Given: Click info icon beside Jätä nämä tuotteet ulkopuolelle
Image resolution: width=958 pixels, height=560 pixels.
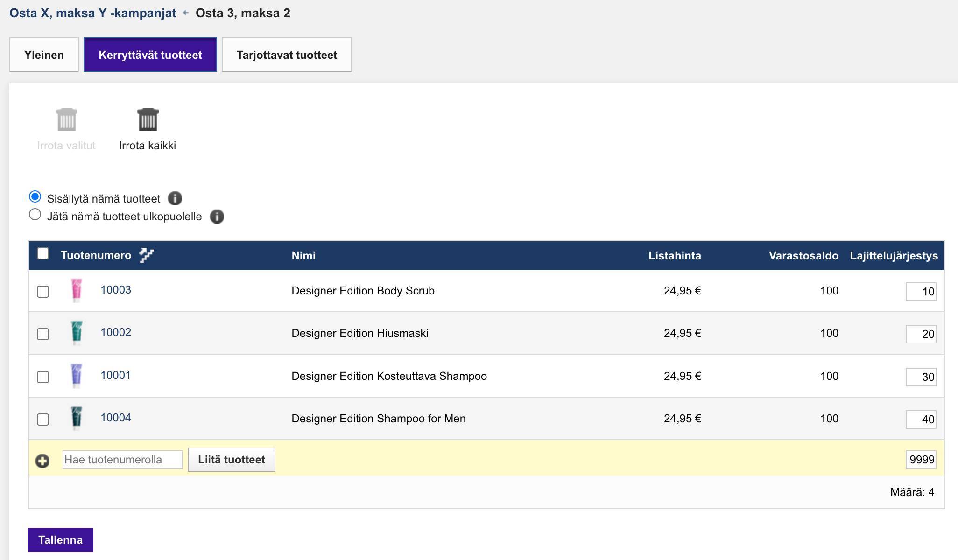Looking at the screenshot, I should tap(217, 217).
